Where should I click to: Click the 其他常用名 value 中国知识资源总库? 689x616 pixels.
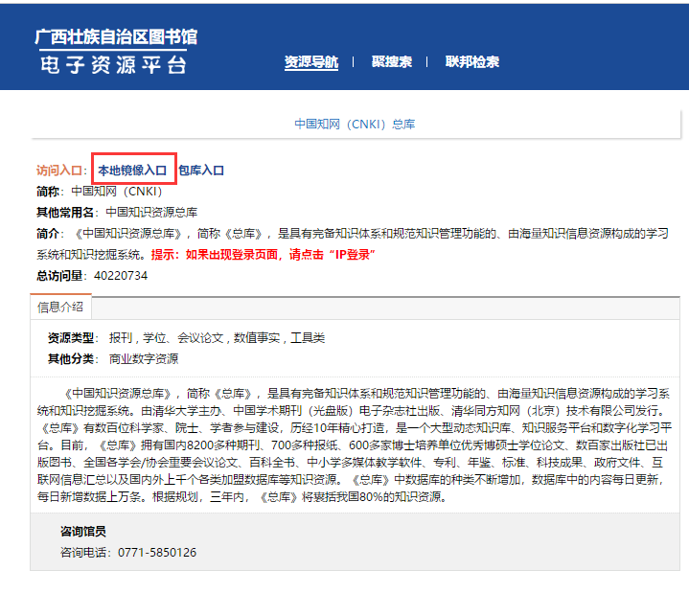(x=151, y=213)
